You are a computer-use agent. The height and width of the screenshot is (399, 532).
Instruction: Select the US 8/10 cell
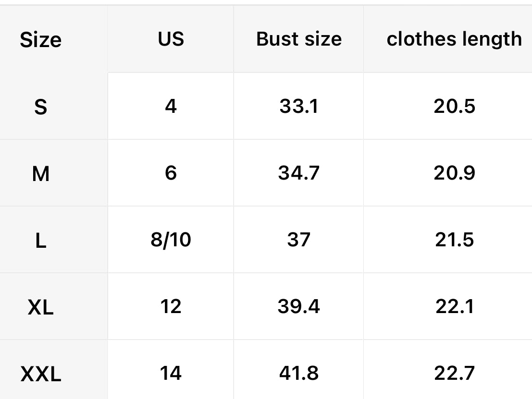point(171,239)
